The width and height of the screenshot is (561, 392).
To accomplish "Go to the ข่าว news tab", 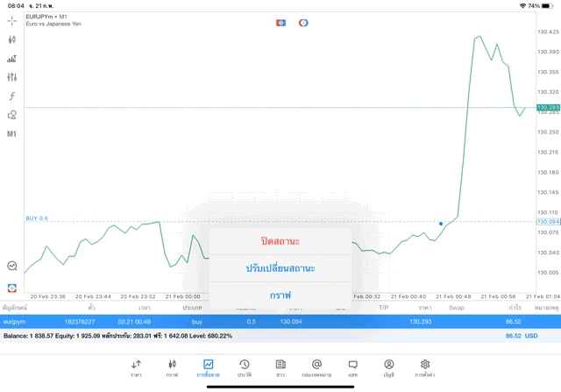I will pos(280,367).
